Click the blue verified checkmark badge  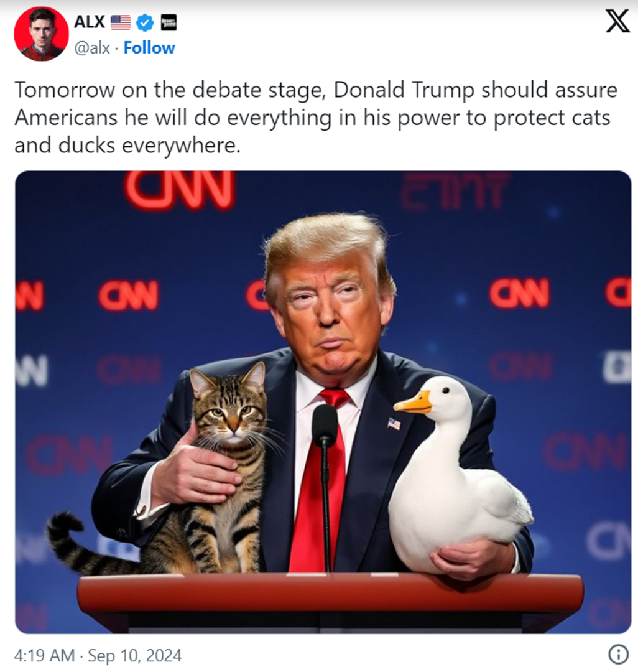click(145, 22)
